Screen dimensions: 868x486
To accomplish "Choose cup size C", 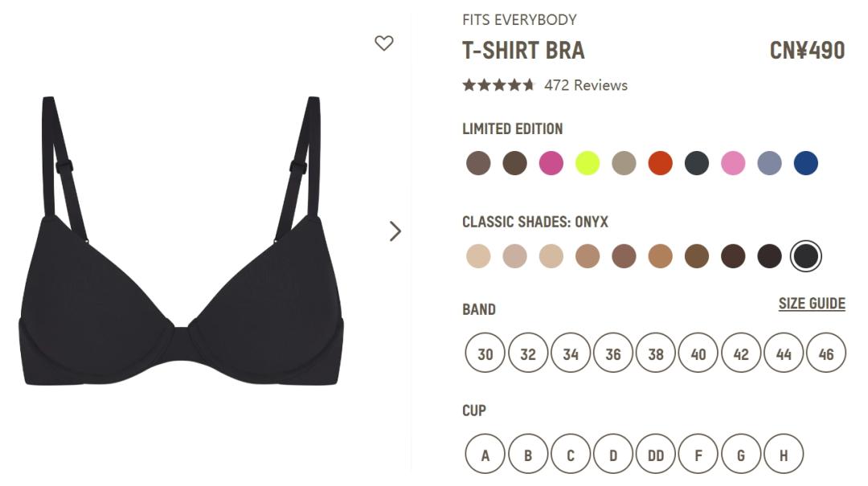I will click(571, 454).
